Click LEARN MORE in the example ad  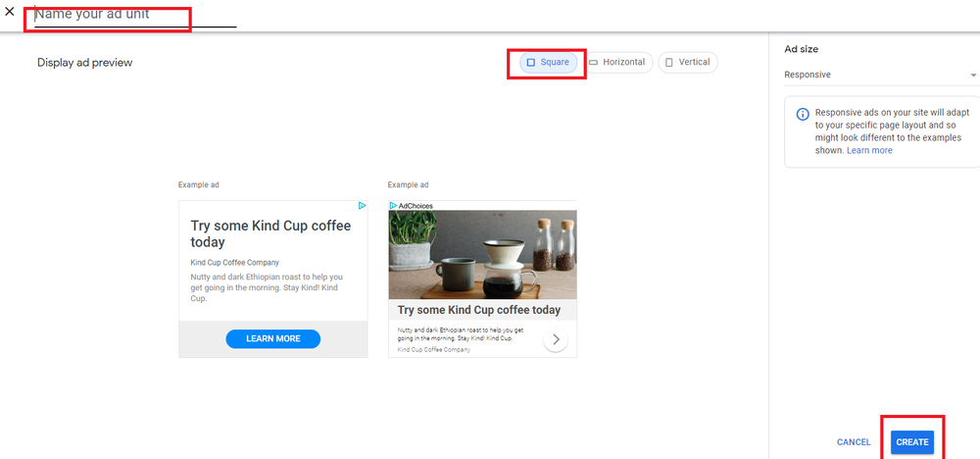click(x=273, y=339)
